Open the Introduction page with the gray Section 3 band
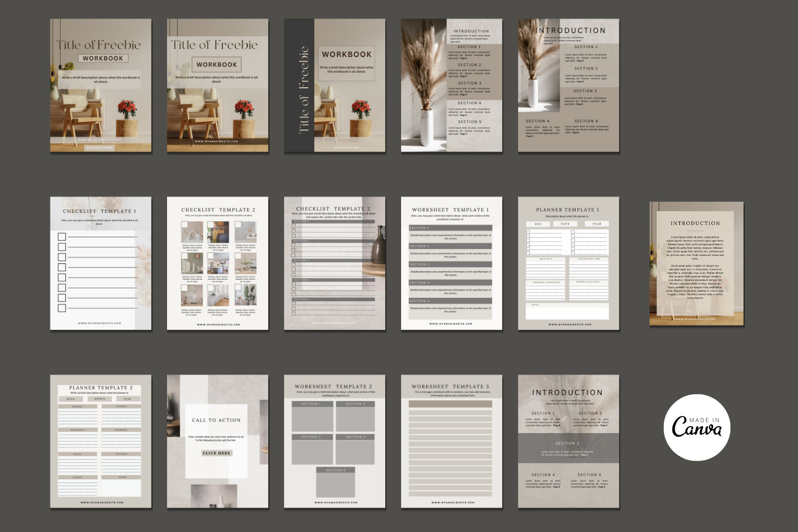 click(569, 442)
